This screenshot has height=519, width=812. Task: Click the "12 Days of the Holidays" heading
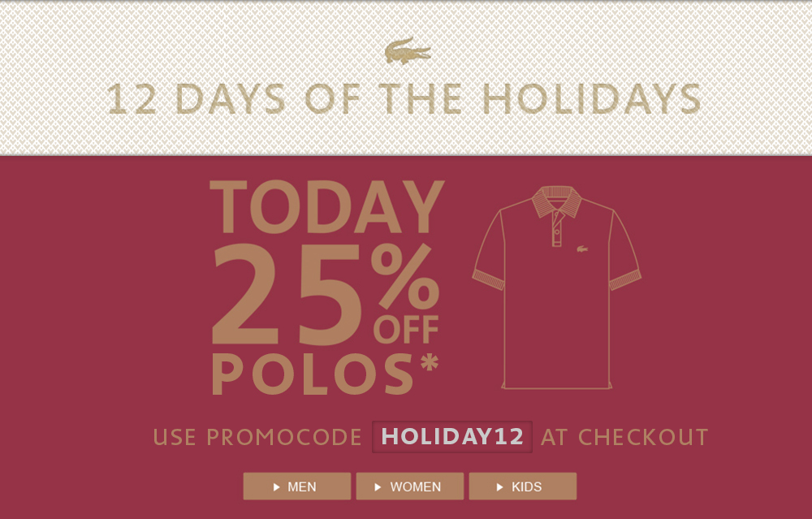pos(404,99)
